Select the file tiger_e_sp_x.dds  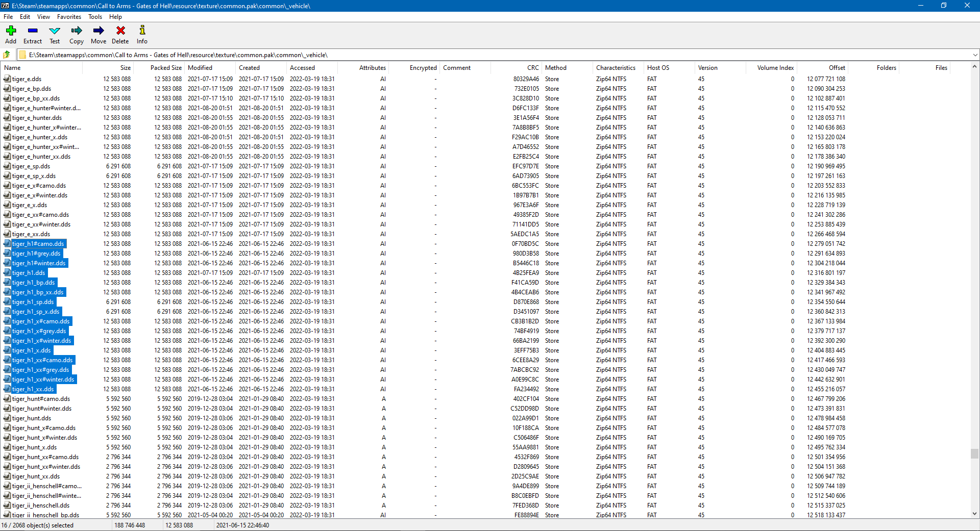pos(34,176)
